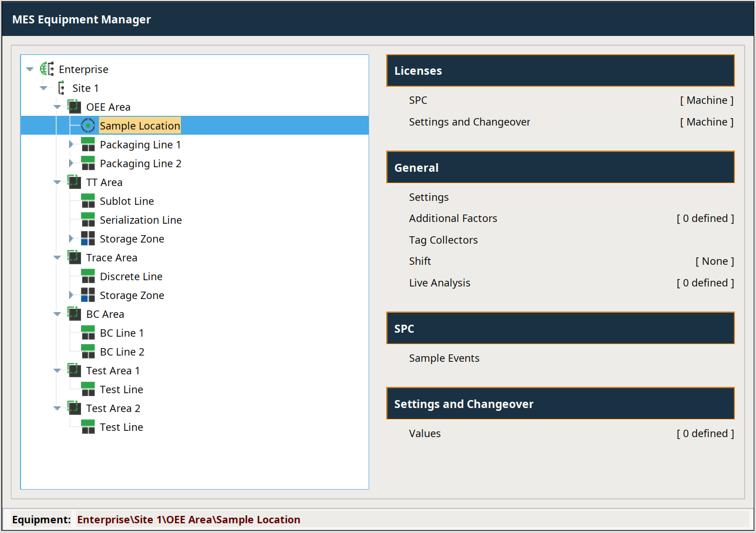Screen dimensions: 756x533
Task: Collapse the Test Area 1 node
Action: coord(57,371)
